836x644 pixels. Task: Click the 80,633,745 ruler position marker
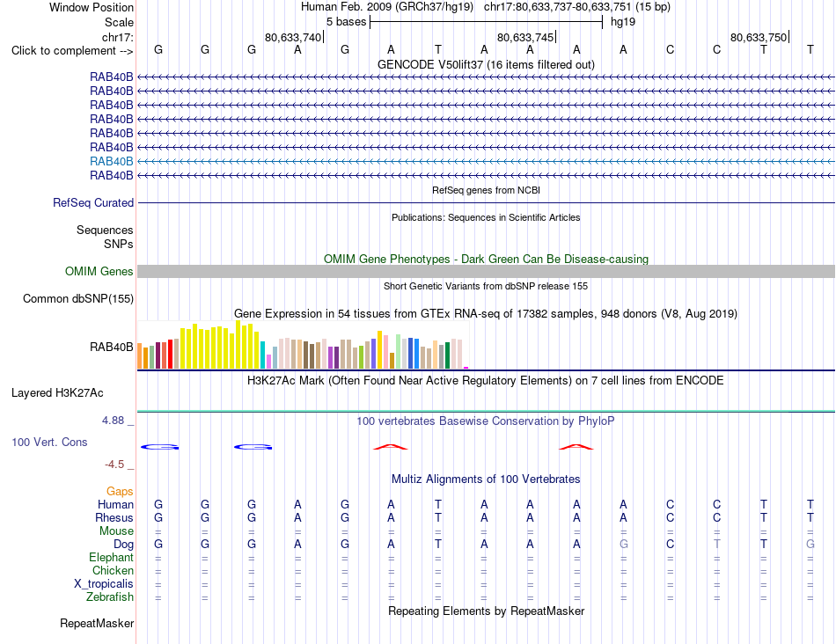click(x=526, y=37)
